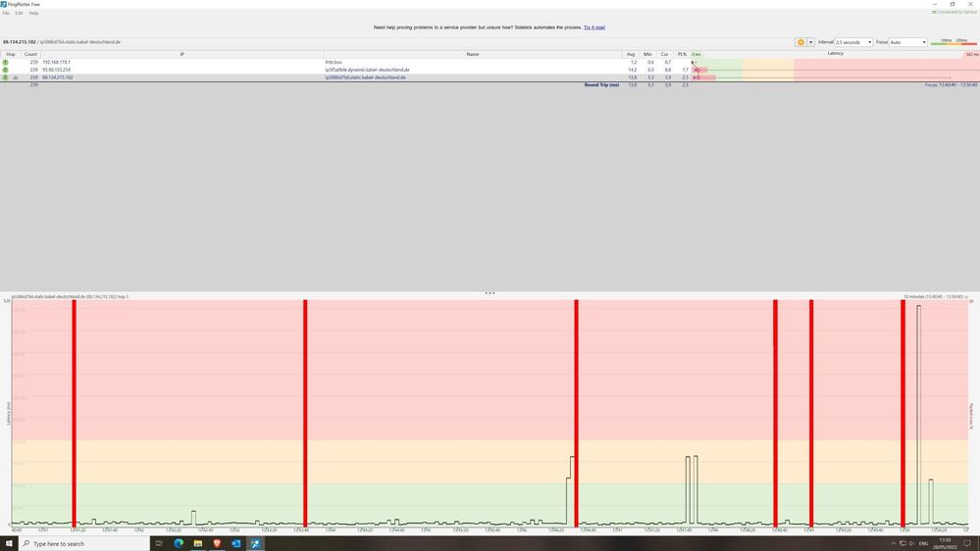Screen dimensions: 980x551
Task: Click the Round Trip (ms) summary label
Action: click(601, 85)
